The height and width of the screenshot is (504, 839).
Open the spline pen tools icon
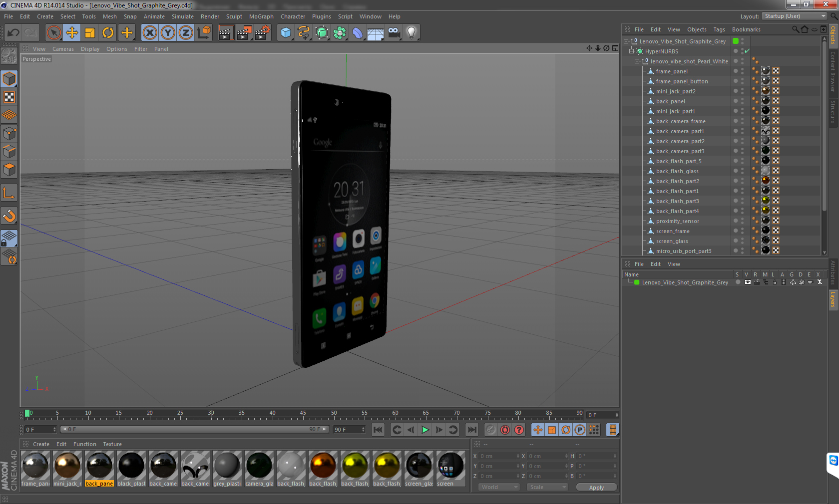tap(304, 33)
